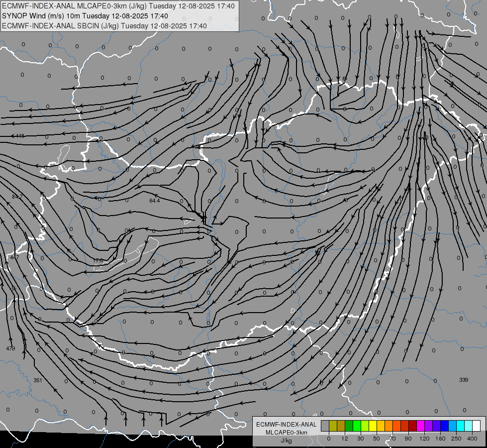Click the 'SYNOP Wind (m/s) 10m' title line
The height and width of the screenshot is (448, 487).
click(x=85, y=16)
